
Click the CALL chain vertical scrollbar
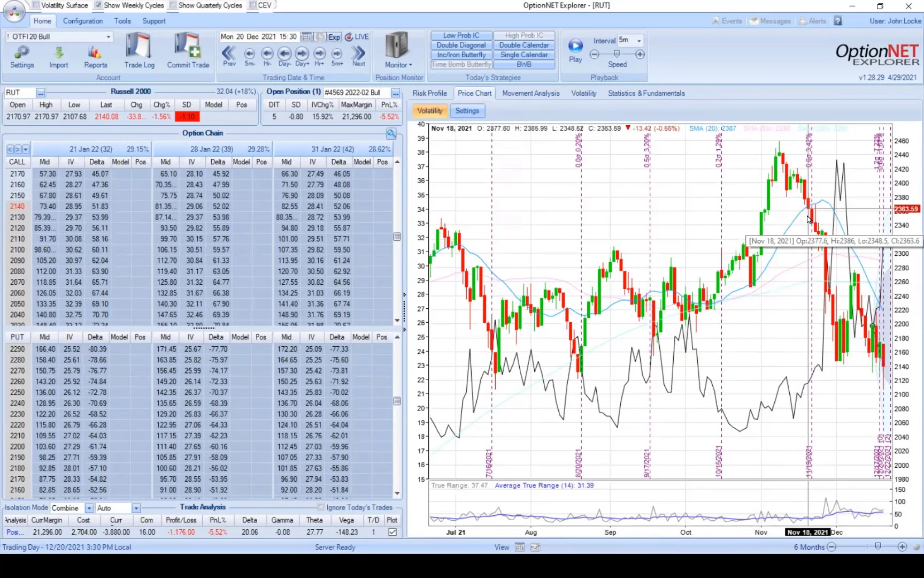click(397, 241)
